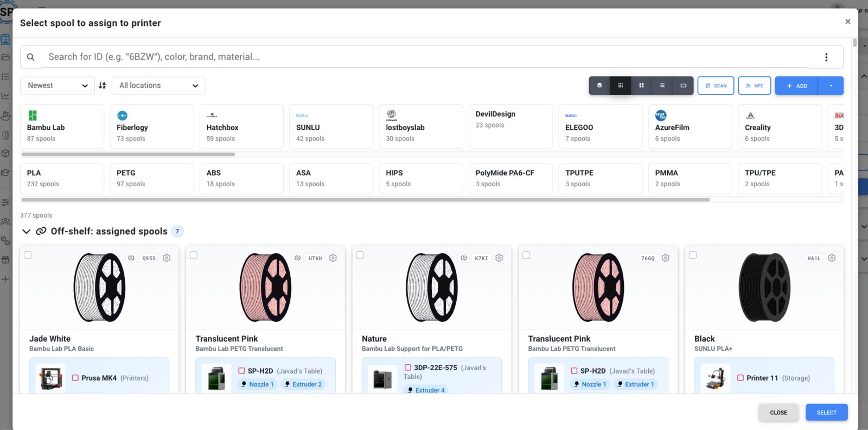
Task: Click the magnifier search icon
Action: pos(31,57)
